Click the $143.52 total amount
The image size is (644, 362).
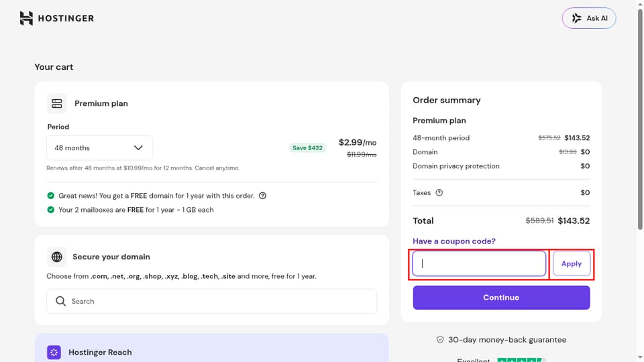574,221
